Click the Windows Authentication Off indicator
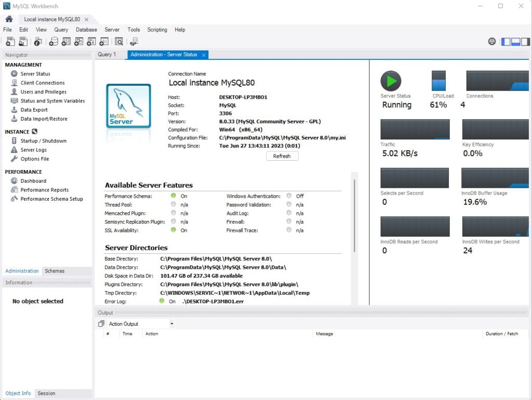This screenshot has height=400, width=532. (289, 196)
